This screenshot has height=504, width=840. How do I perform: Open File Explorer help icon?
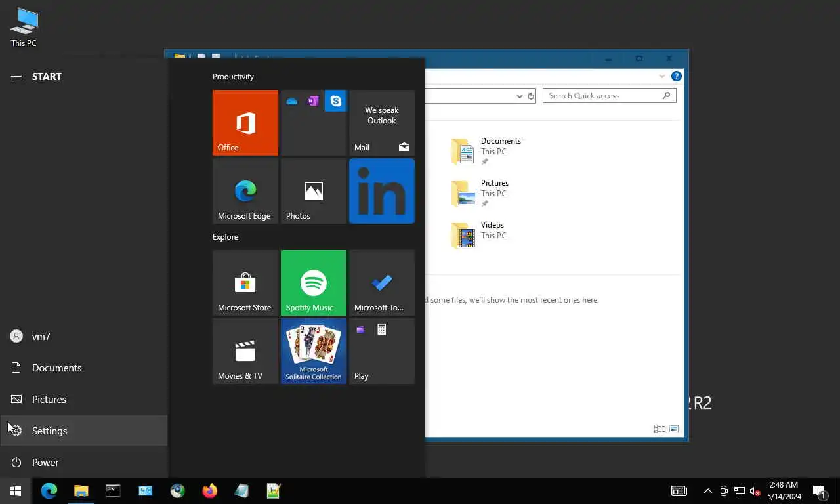pos(676,76)
